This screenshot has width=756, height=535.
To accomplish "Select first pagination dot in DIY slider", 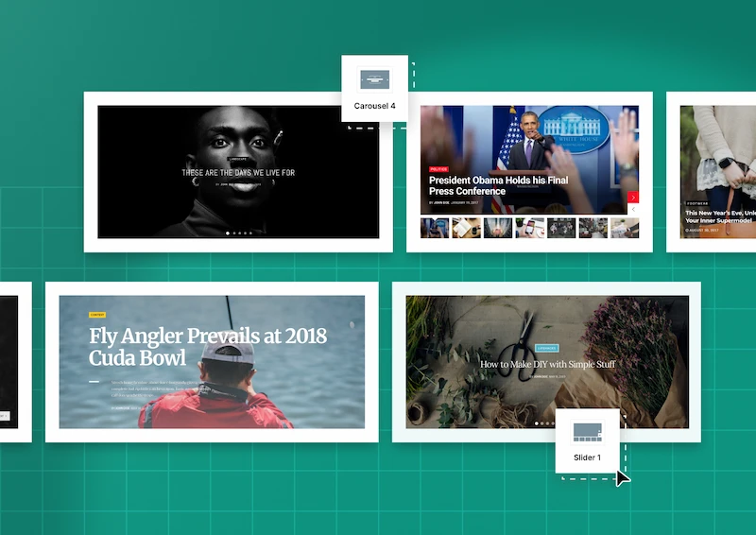I will point(537,423).
